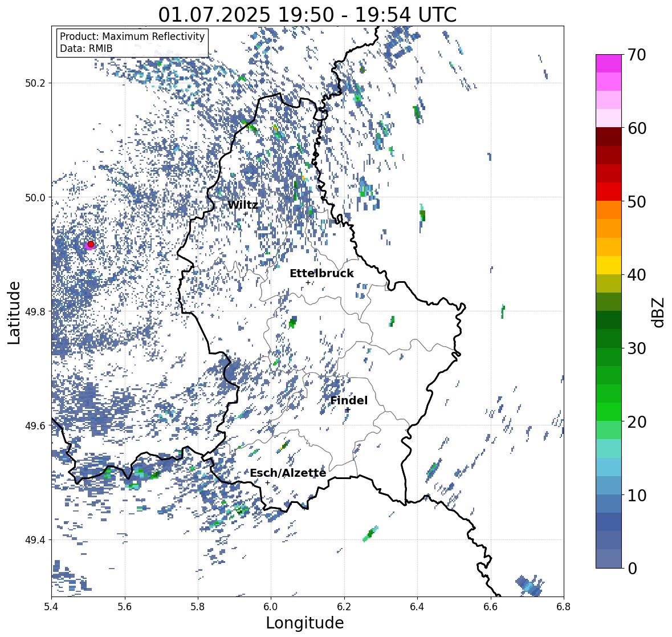Click the title timestamp 01.07.2025 19:50 - 19:54 UTC

(307, 15)
